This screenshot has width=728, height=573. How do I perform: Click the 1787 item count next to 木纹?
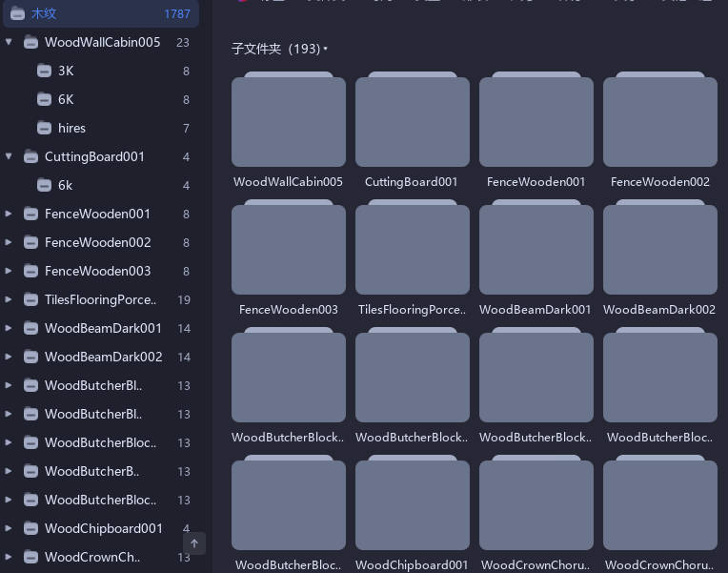coord(177,14)
